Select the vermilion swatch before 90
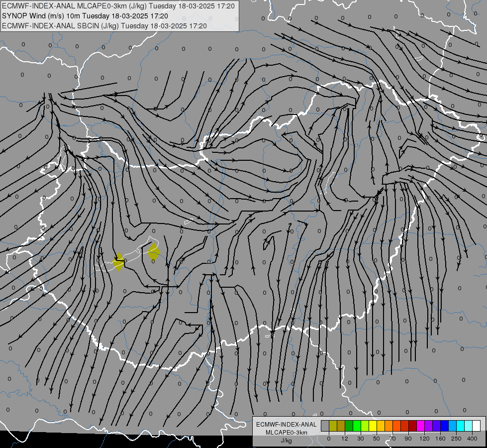The image size is (487, 448). coord(405,426)
